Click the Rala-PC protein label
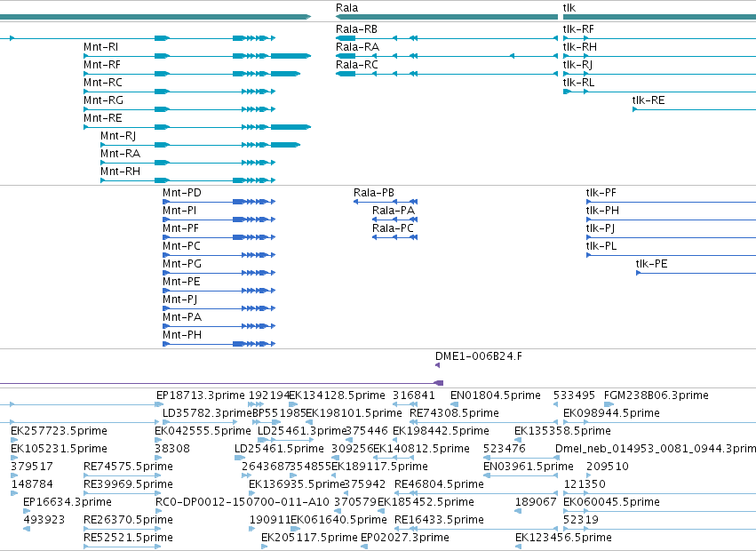756x551 pixels. click(393, 228)
